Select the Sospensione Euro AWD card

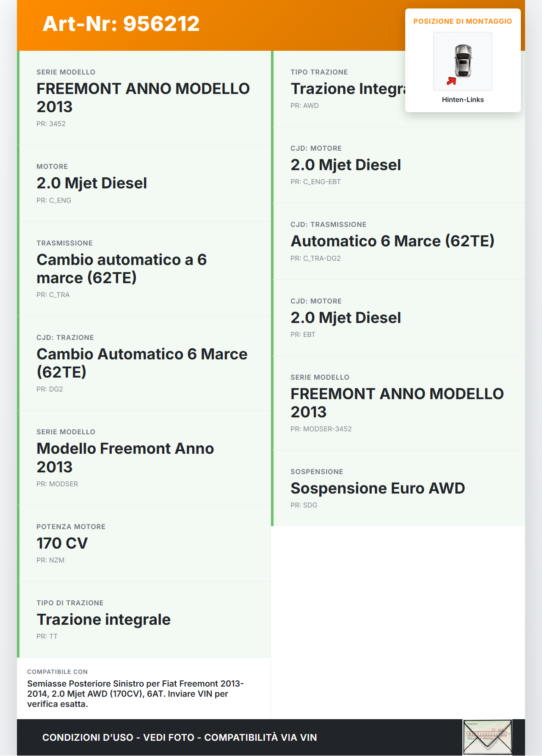tap(398, 488)
